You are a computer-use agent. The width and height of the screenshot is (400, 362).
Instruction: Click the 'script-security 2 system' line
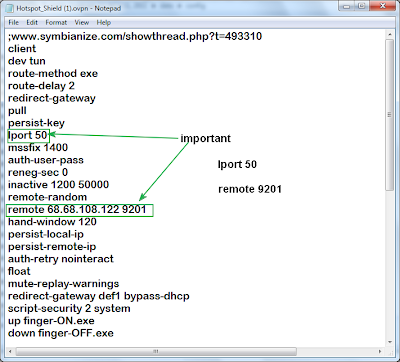[69, 308]
